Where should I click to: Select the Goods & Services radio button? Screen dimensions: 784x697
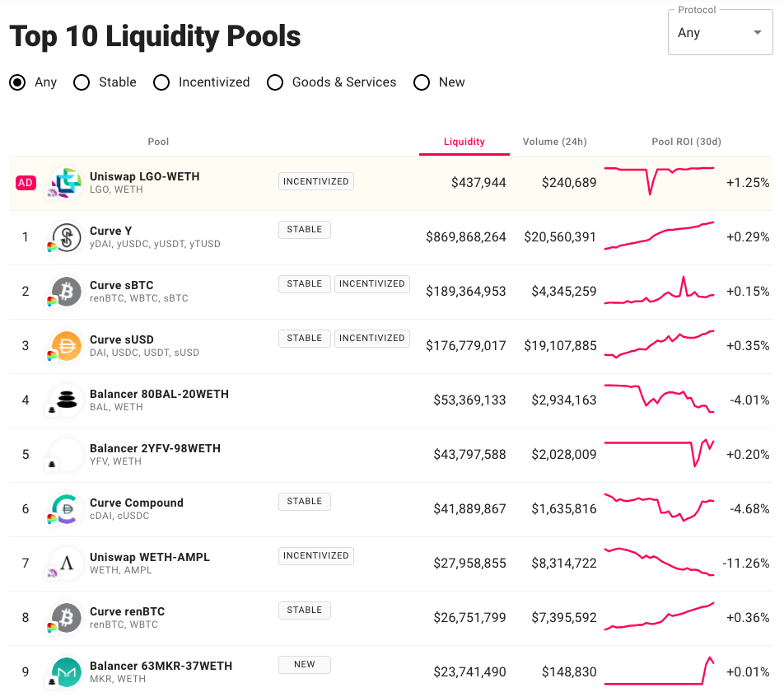pyautogui.click(x=274, y=82)
